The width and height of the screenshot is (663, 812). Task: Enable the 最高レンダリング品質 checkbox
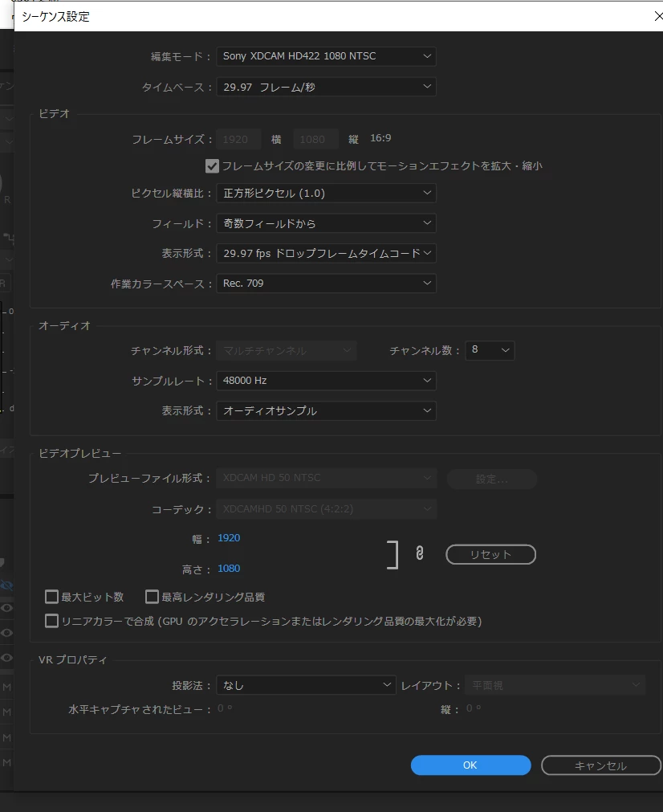click(x=152, y=597)
